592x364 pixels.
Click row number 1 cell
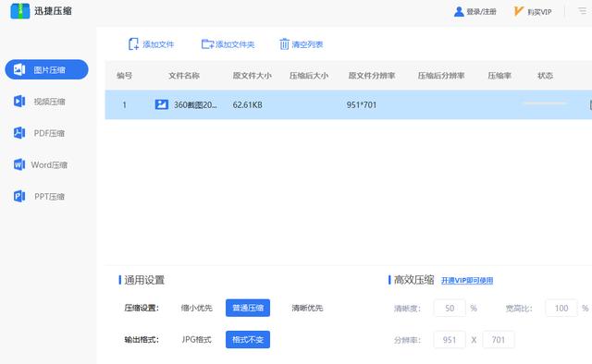click(124, 105)
